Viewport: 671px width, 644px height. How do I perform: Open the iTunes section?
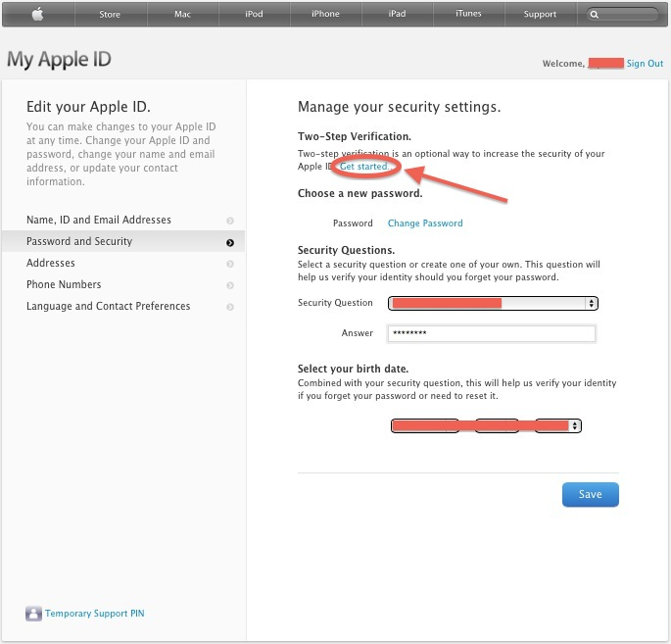[468, 14]
